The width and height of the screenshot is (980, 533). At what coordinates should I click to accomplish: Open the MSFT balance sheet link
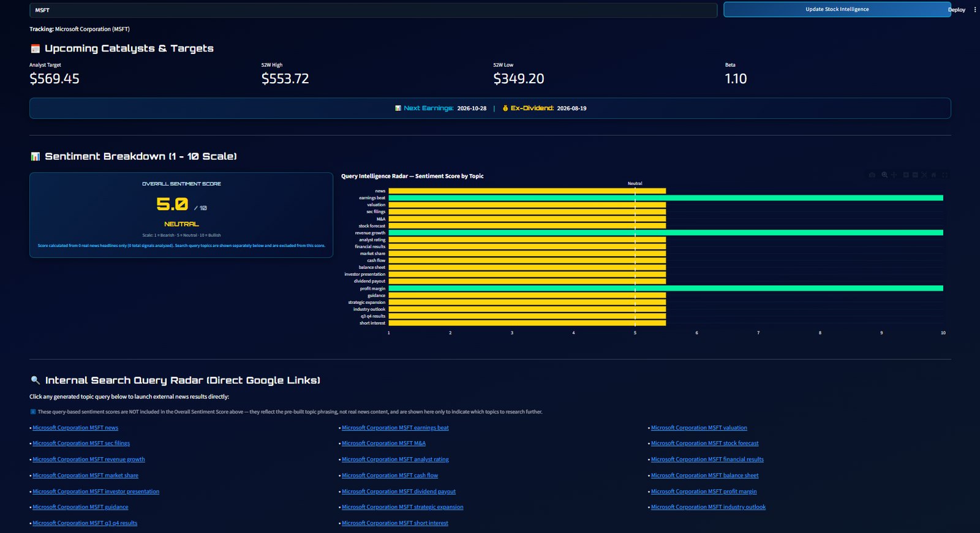point(704,475)
